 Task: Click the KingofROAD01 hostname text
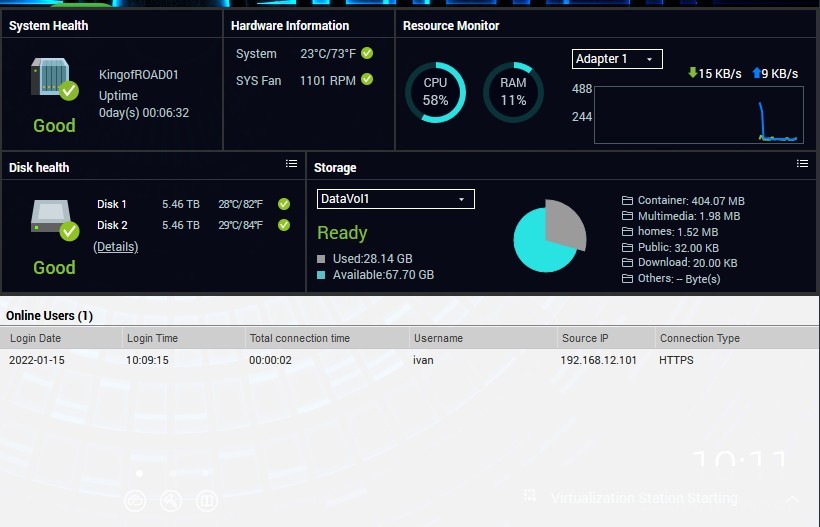(139, 75)
